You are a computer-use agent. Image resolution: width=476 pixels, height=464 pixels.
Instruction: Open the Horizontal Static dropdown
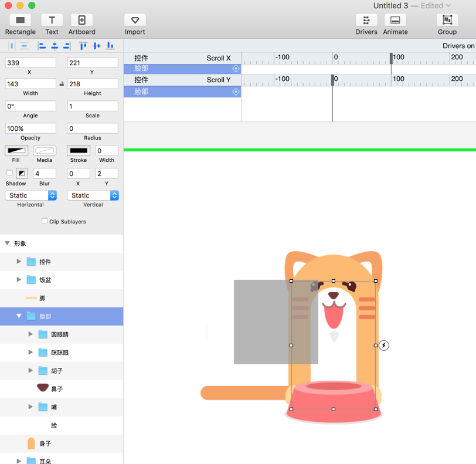pos(31,195)
